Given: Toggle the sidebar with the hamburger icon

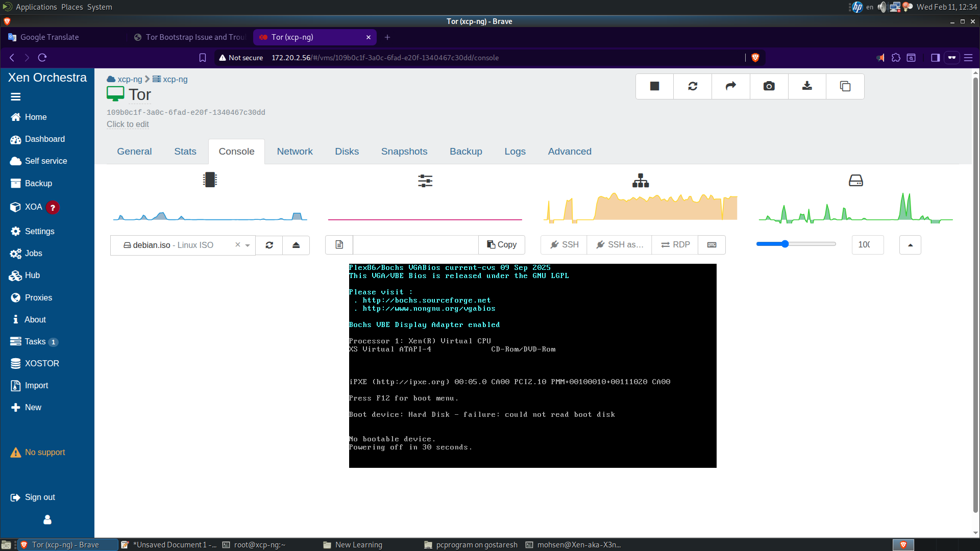Looking at the screenshot, I should [x=16, y=96].
